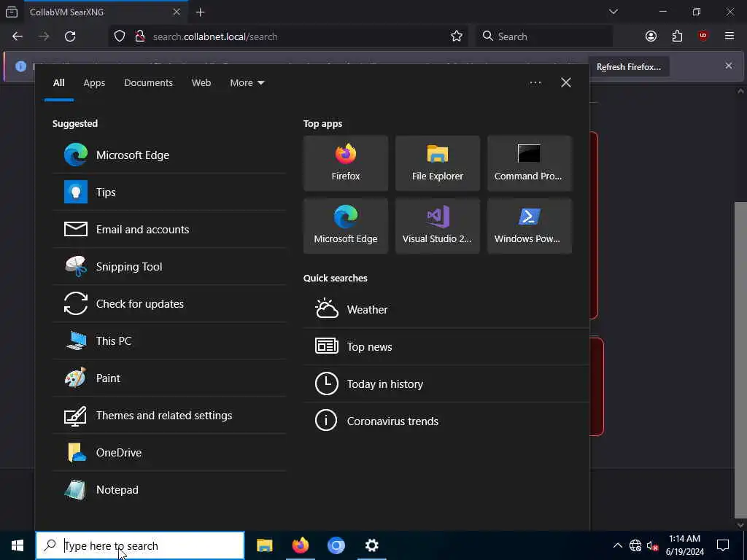747x560 pixels.
Task: Show hidden system tray icons
Action: coord(617,545)
